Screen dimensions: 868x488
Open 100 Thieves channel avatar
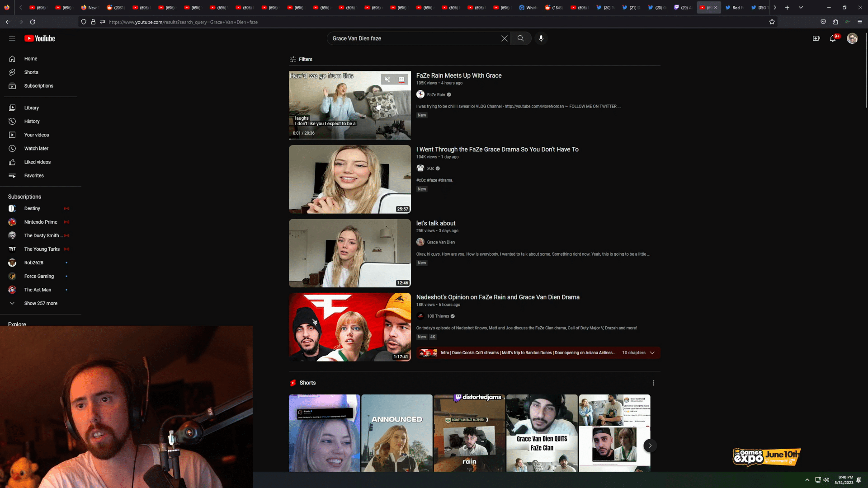click(420, 316)
